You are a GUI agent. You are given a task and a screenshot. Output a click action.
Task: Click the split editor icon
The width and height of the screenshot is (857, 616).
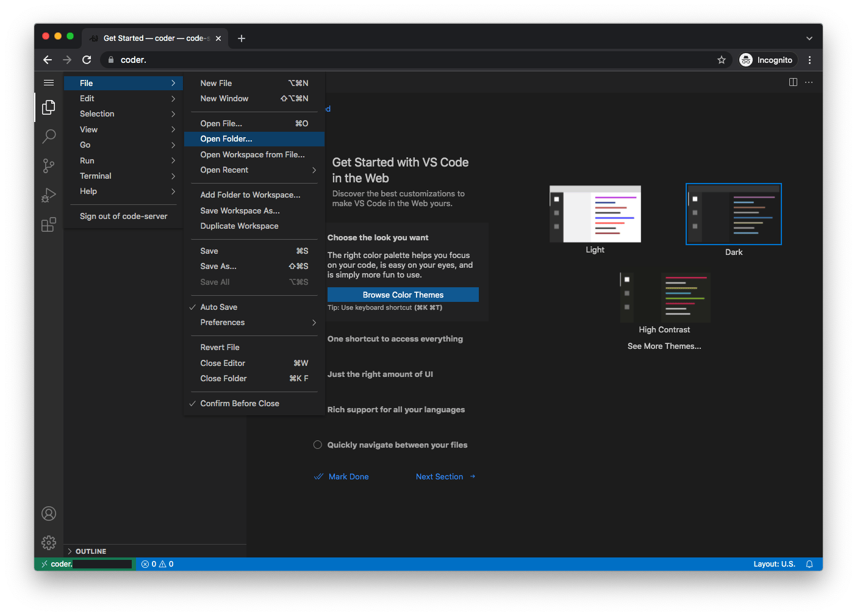[793, 82]
